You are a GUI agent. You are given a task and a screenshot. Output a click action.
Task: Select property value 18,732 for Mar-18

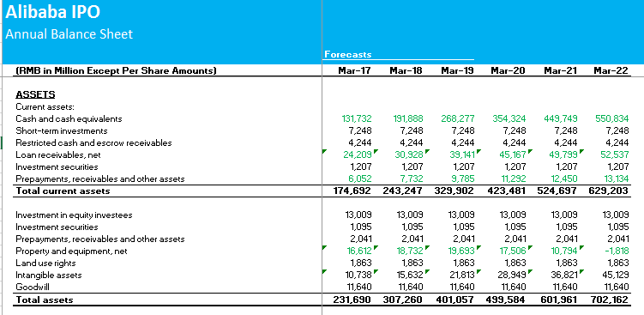click(410, 251)
